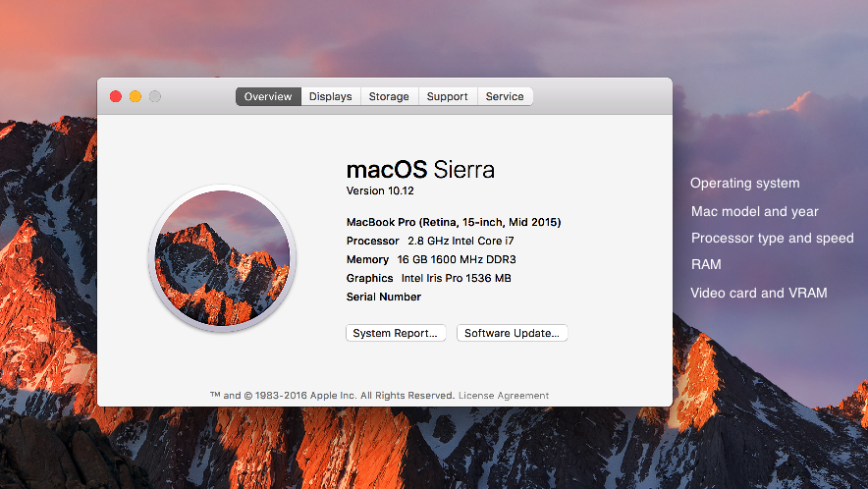Select the 'Intel Iris Pro 1536 MB' value
Image resolution: width=868 pixels, height=489 pixels.
click(457, 278)
